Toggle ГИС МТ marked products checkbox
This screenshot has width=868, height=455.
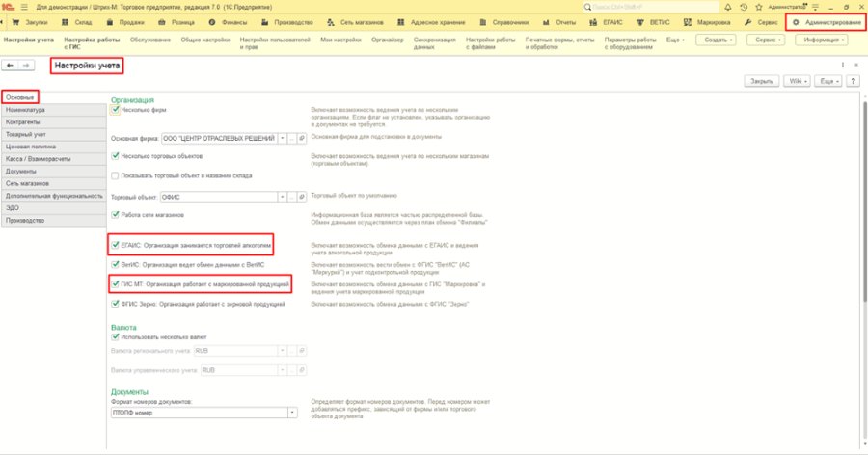pyautogui.click(x=115, y=284)
